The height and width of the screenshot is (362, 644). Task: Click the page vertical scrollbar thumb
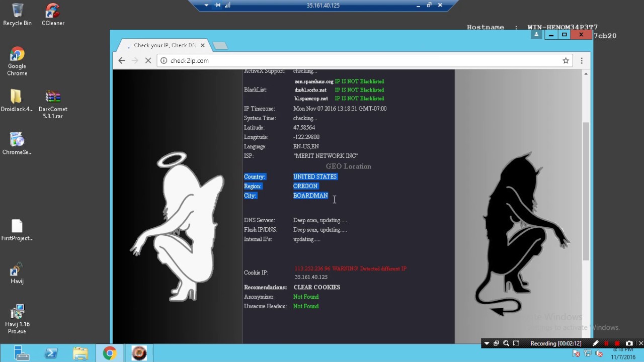point(586,191)
